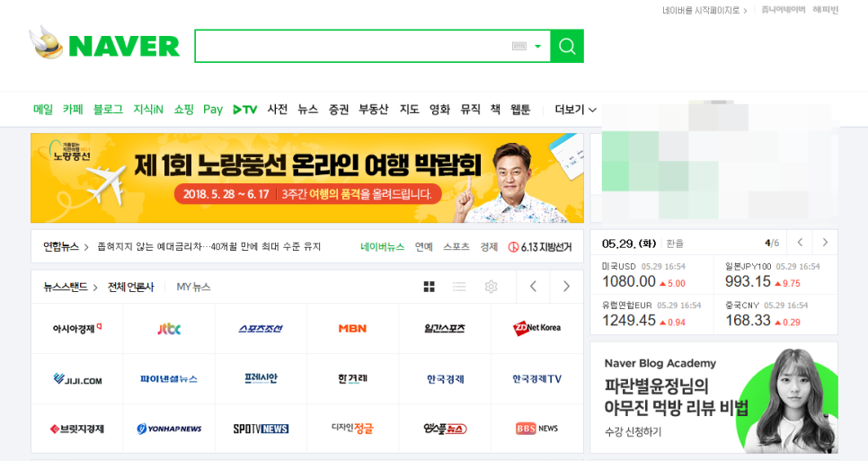The image size is (868, 461).
Task: Click the green search magnifier button
Action: (x=567, y=46)
